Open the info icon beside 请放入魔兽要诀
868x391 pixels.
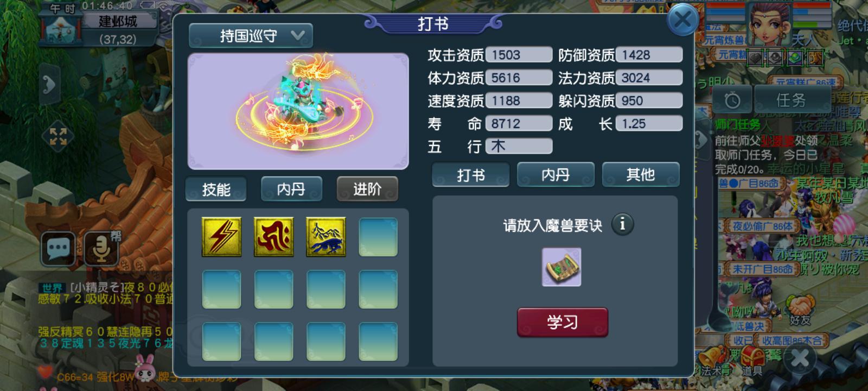click(622, 224)
